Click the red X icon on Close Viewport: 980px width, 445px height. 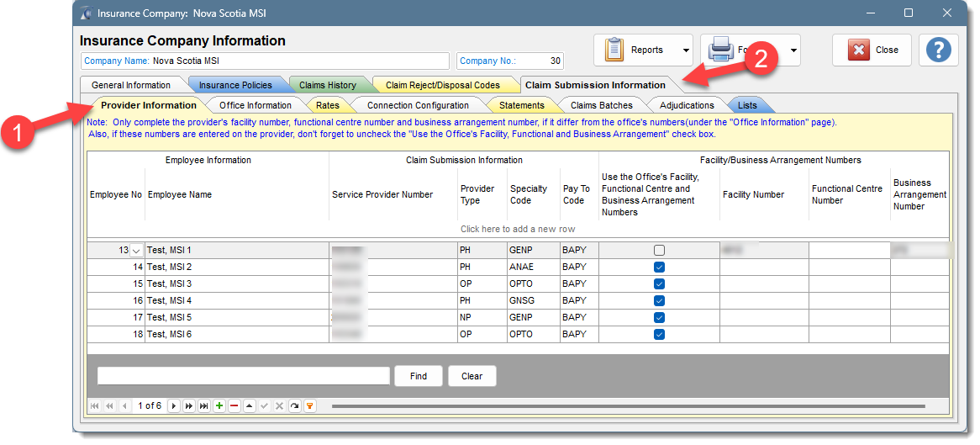tap(859, 50)
